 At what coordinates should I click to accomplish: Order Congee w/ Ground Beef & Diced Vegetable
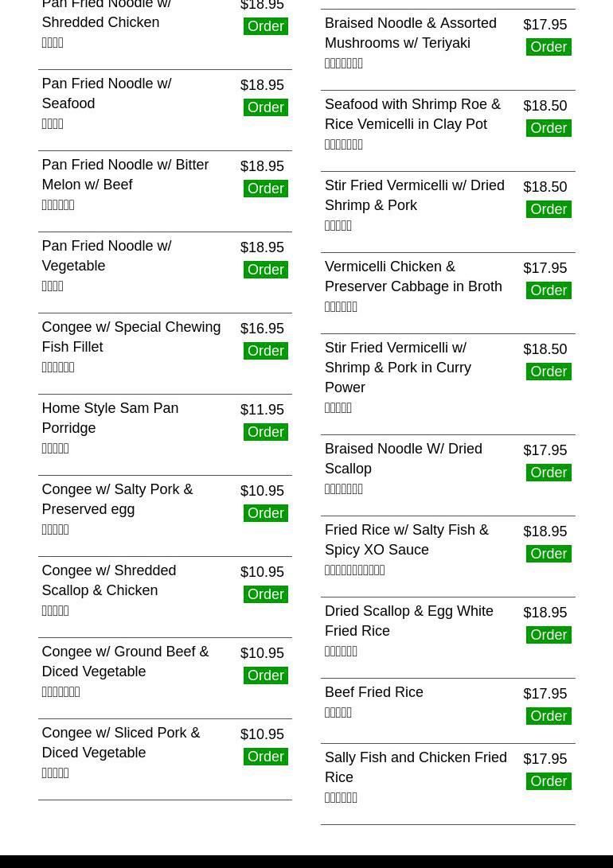pos(265,675)
